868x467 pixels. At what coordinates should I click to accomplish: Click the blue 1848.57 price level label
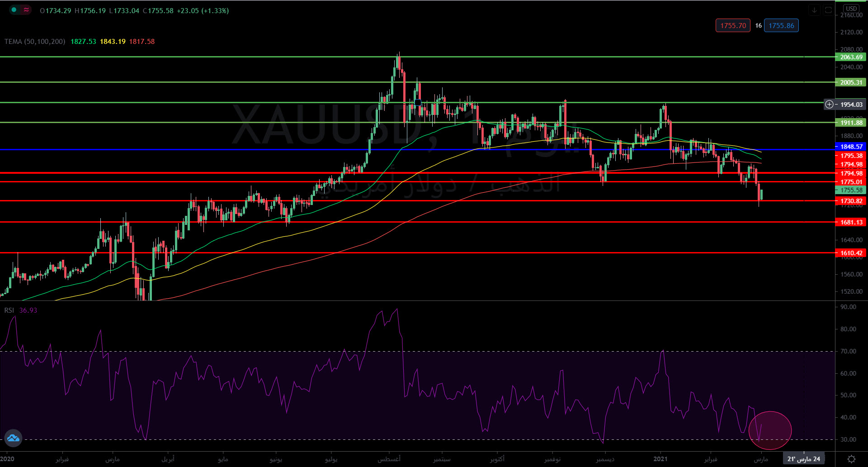(851, 147)
